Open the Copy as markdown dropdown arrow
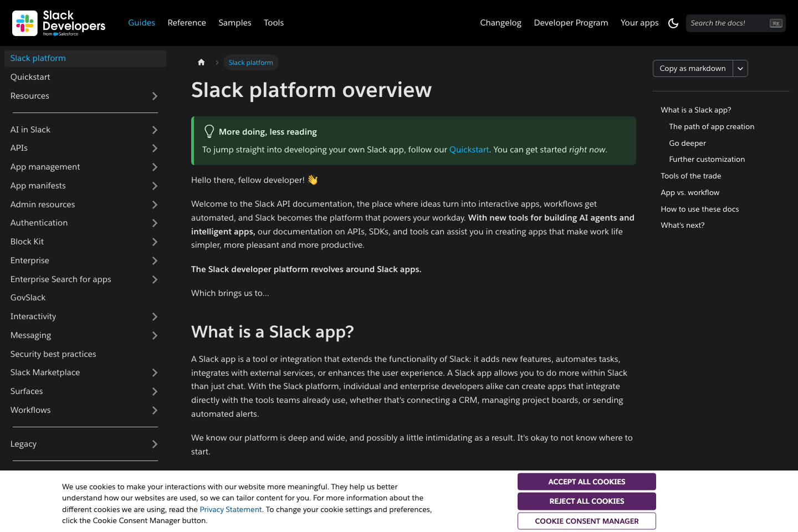Viewport: 798px width, 532px height. pos(740,68)
